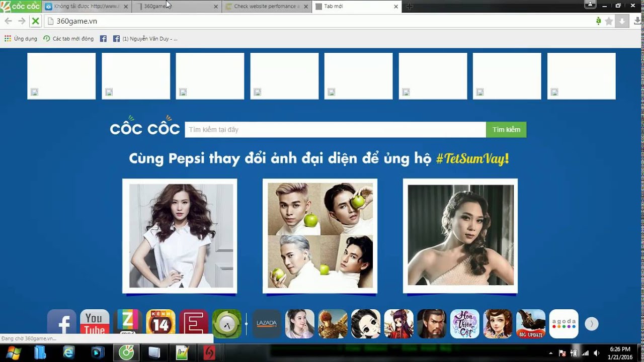Open the brown-haired cartoon girl game tile
The height and width of the screenshot is (362, 644).
[498, 324]
